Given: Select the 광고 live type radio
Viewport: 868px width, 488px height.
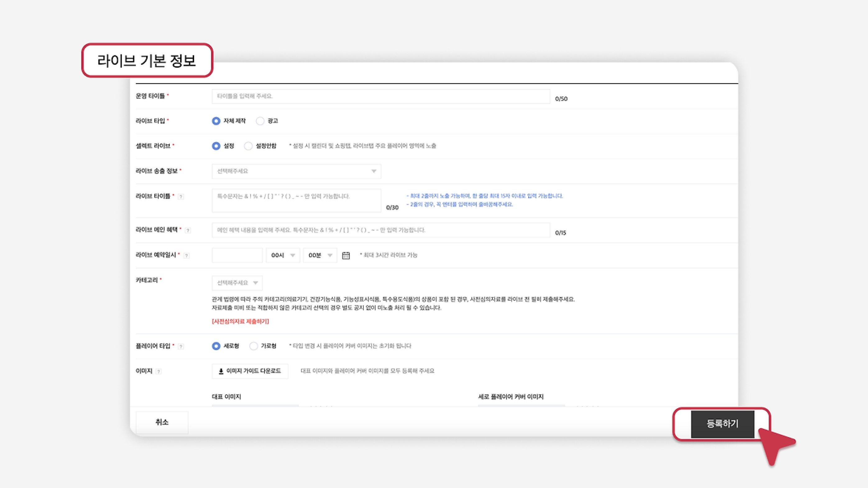Looking at the screenshot, I should pos(260,121).
